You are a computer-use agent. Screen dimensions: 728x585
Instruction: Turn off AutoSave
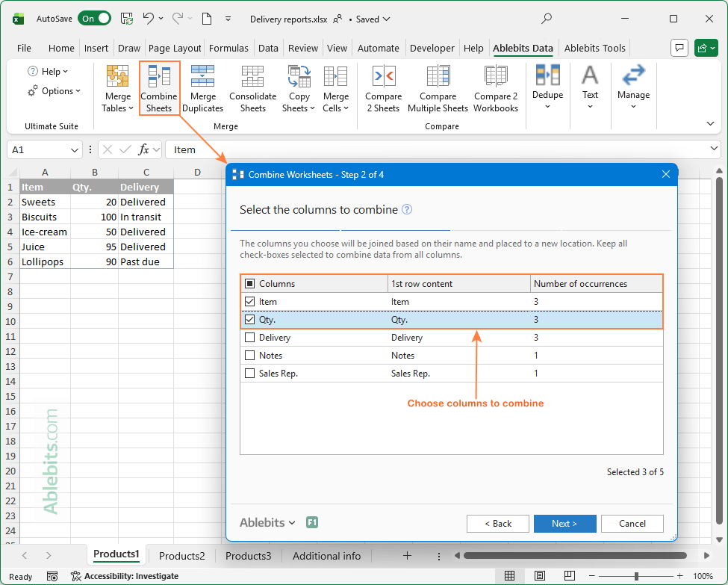coord(94,18)
